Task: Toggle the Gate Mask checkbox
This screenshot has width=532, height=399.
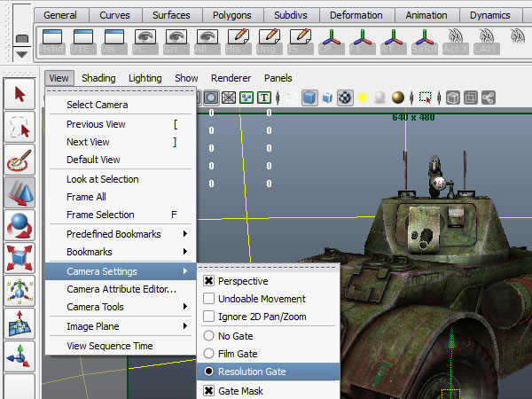Action: [208, 391]
